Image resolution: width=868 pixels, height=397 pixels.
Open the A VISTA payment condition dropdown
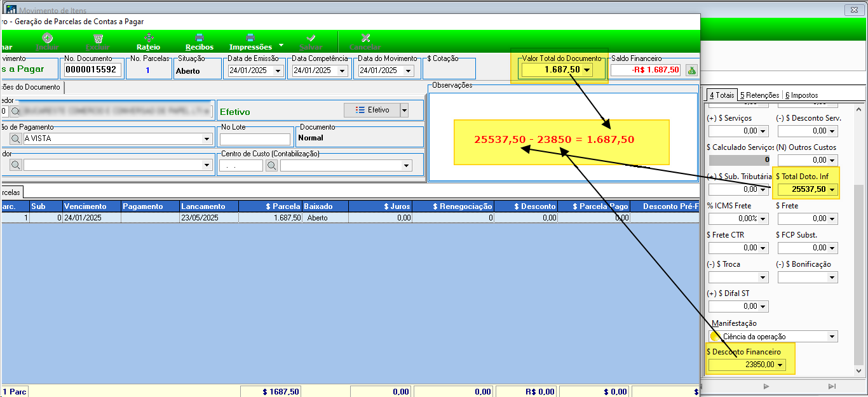[207, 138]
